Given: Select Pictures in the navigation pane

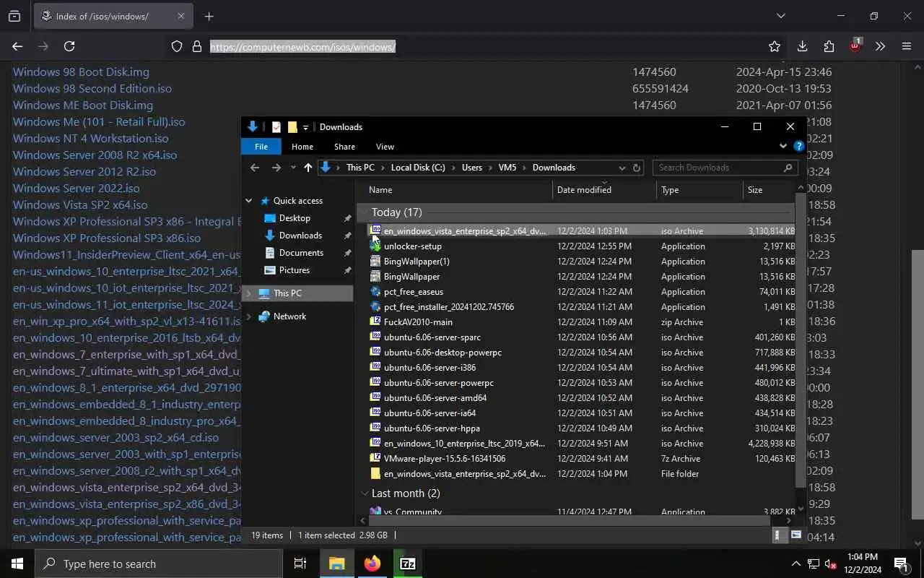Looking at the screenshot, I should [294, 270].
